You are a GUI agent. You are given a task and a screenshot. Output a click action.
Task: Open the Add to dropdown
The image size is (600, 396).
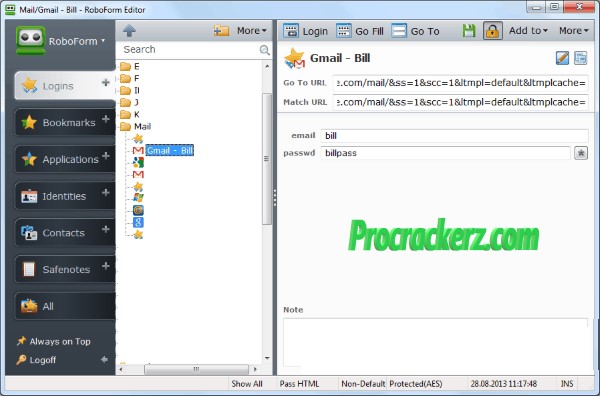[528, 31]
